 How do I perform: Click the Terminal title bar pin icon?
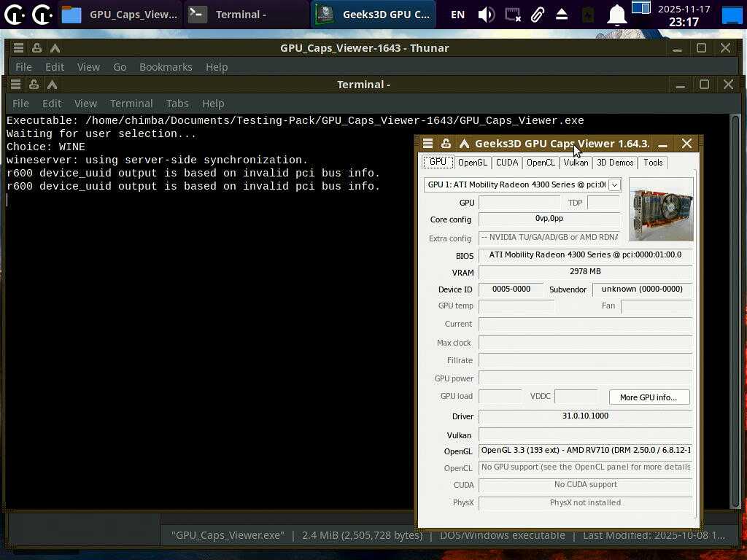[x=34, y=85]
